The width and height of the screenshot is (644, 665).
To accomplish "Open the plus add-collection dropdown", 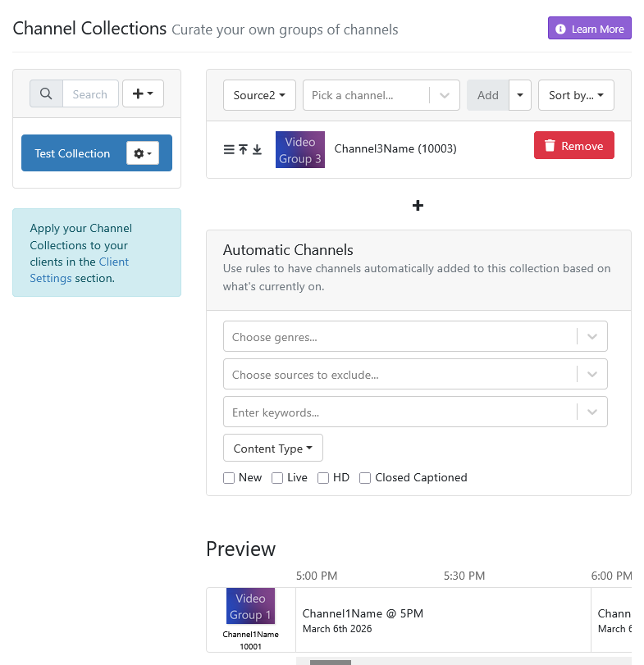I will 143,94.
